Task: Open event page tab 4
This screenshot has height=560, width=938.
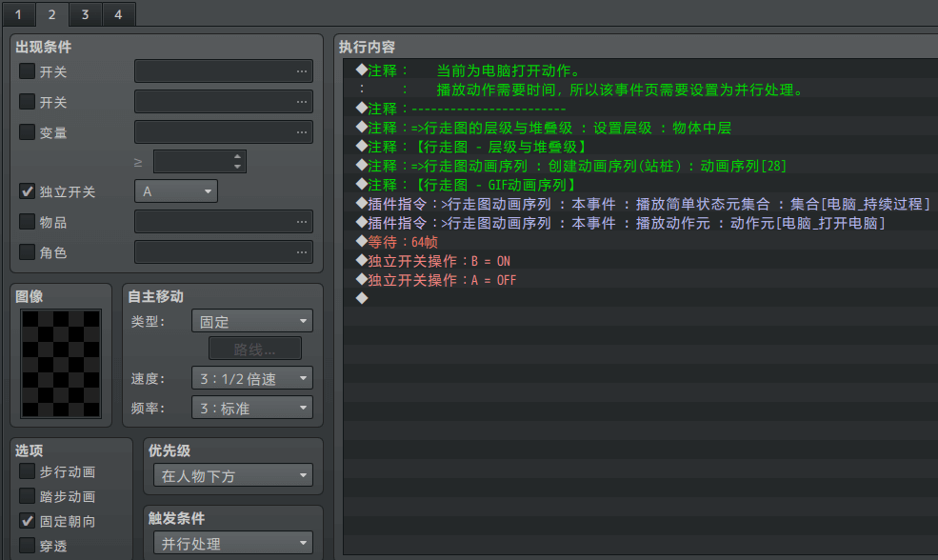Action: point(118,14)
